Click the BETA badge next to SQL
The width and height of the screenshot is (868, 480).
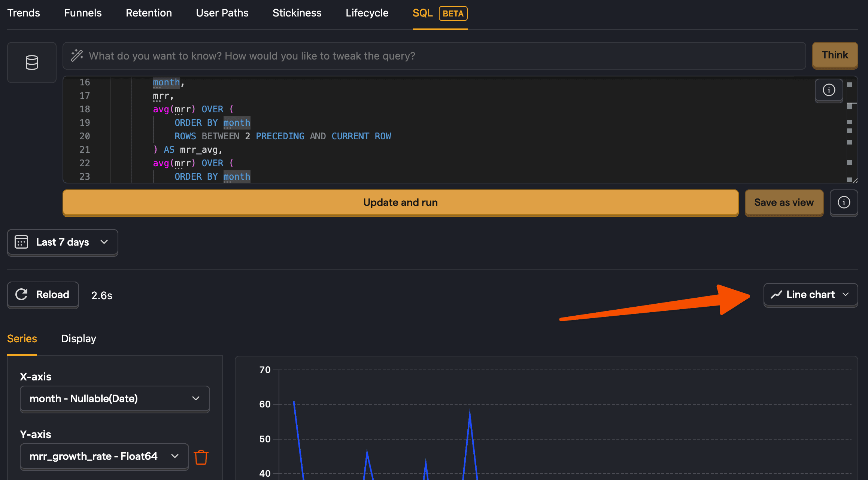pos(453,13)
